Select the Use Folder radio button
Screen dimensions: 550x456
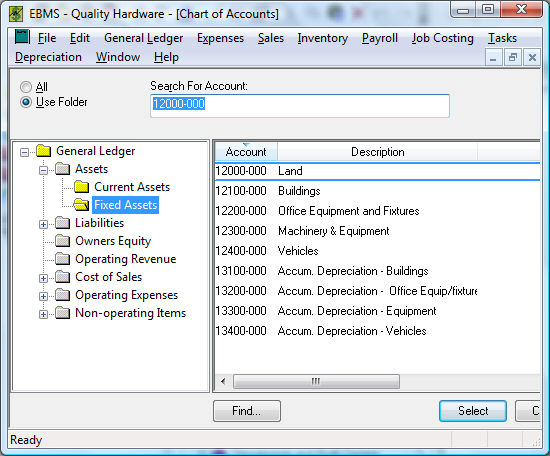pyautogui.click(x=26, y=102)
